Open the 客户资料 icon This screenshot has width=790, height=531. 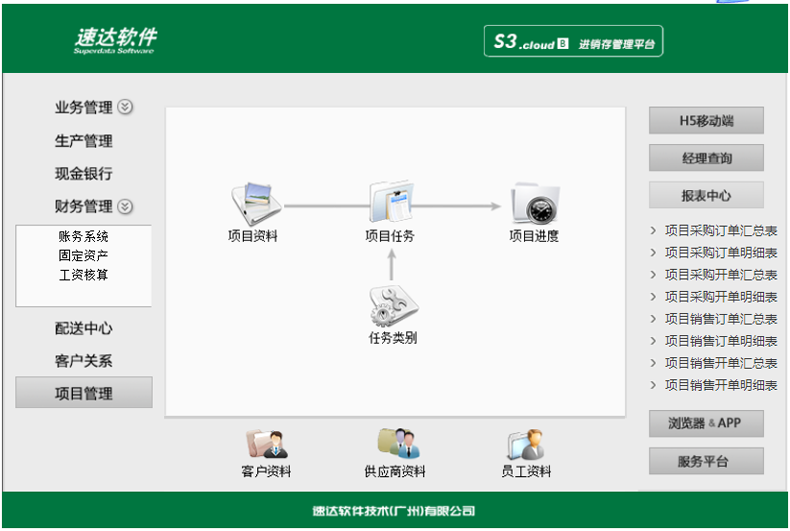point(267,444)
